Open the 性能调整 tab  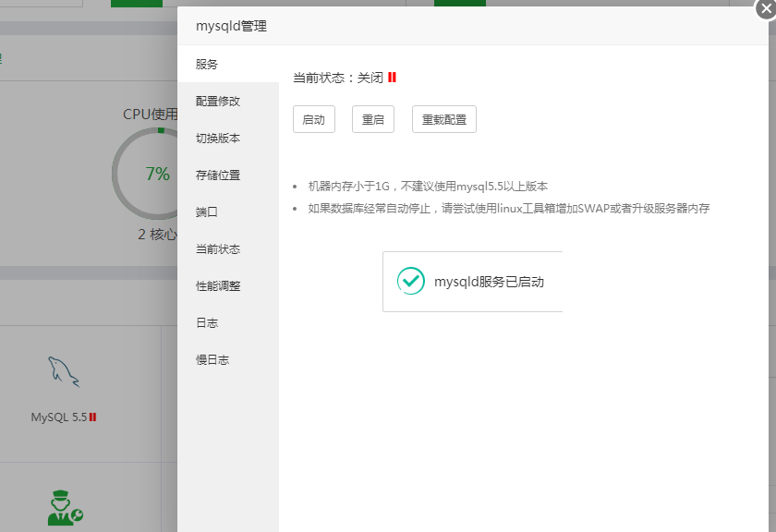click(x=228, y=285)
